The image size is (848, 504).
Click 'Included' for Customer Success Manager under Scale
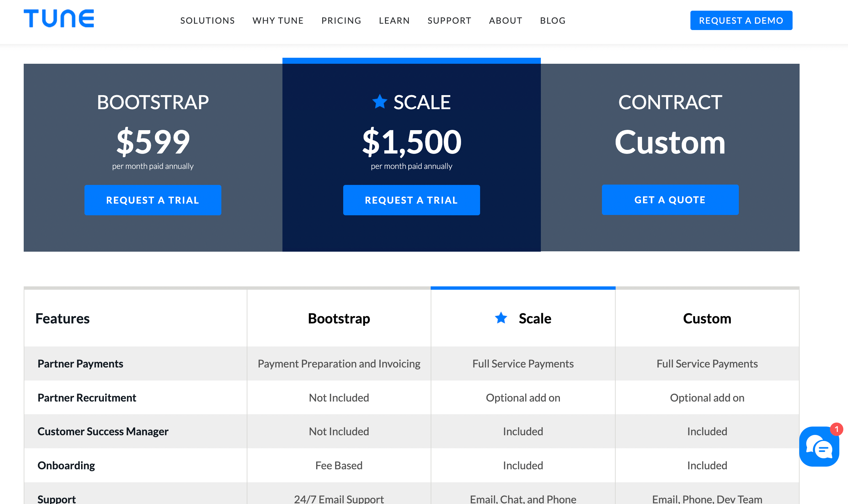coord(523,431)
